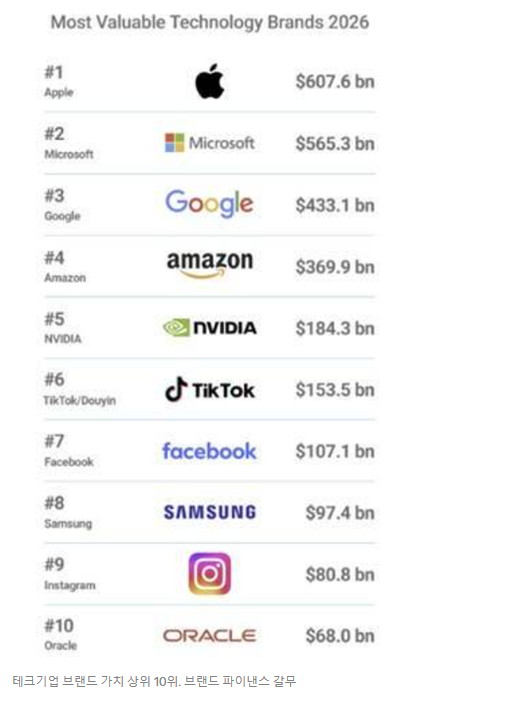Click the Samsung wordmark logo
This screenshot has width=517, height=704.
pyautogui.click(x=210, y=512)
